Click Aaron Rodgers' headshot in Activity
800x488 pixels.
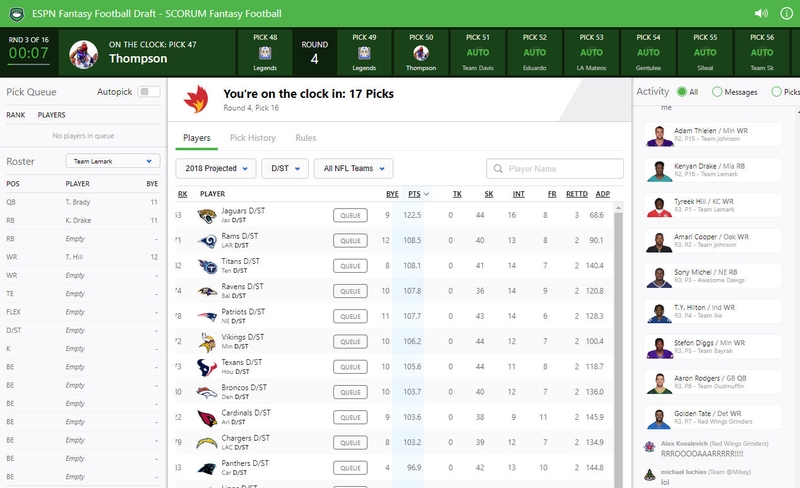pyautogui.click(x=659, y=383)
